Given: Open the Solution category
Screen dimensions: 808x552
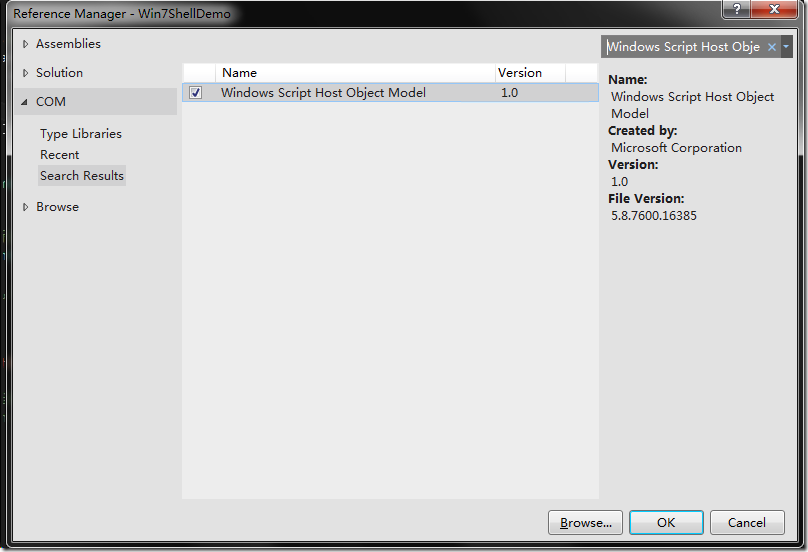Looking at the screenshot, I should pos(59,73).
